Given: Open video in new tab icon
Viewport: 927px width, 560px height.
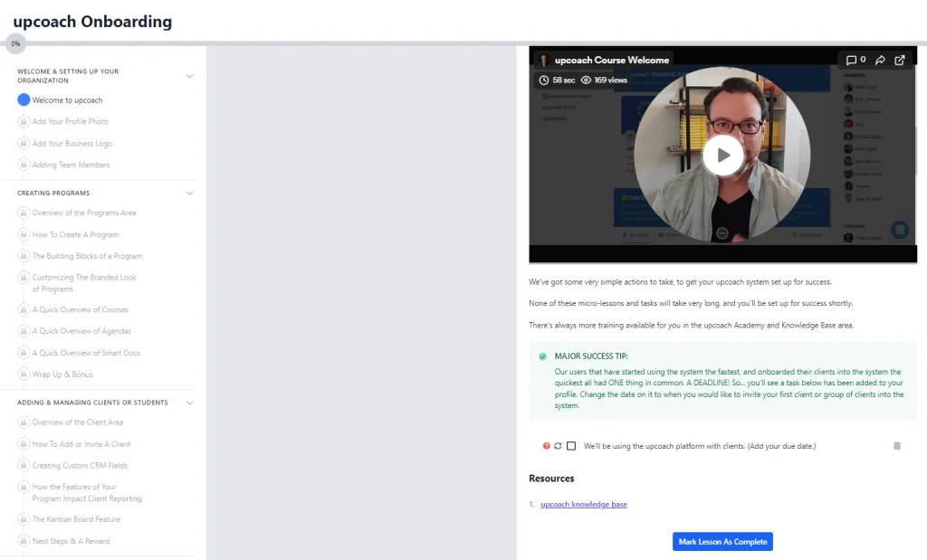Looking at the screenshot, I should 900,61.
